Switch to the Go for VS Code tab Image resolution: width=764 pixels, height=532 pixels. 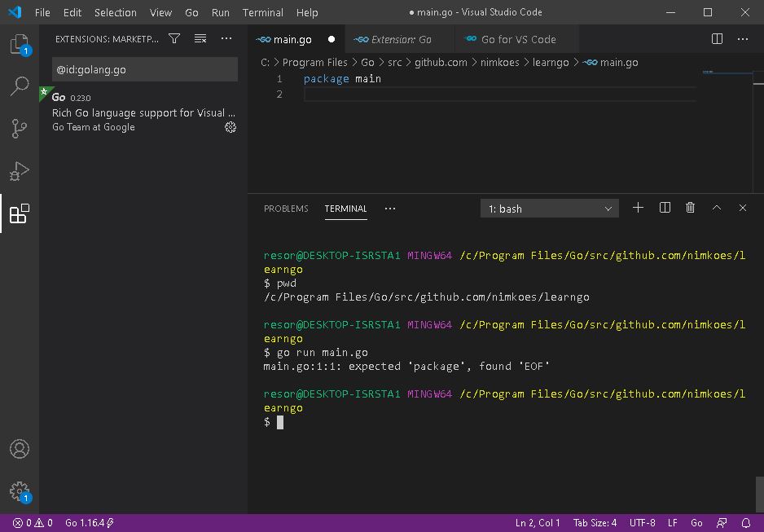click(517, 39)
